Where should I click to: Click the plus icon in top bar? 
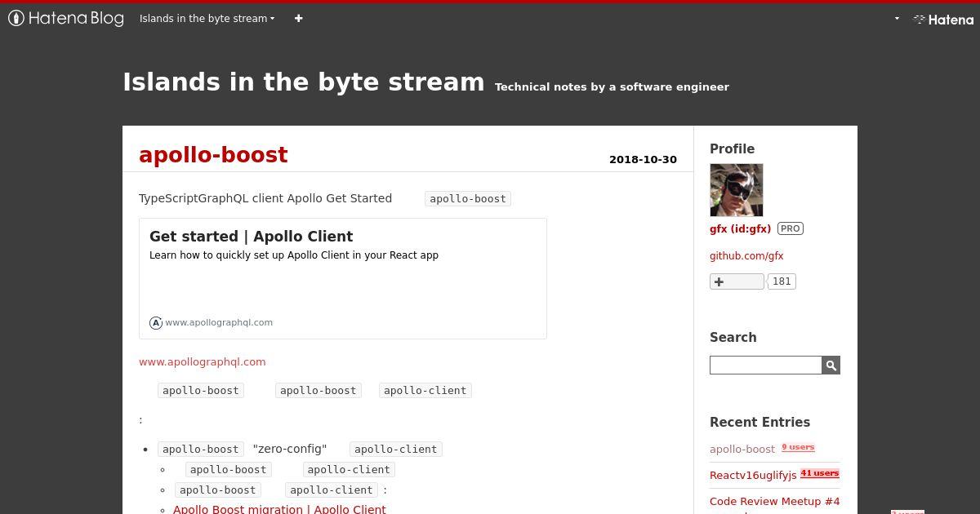pyautogui.click(x=299, y=18)
